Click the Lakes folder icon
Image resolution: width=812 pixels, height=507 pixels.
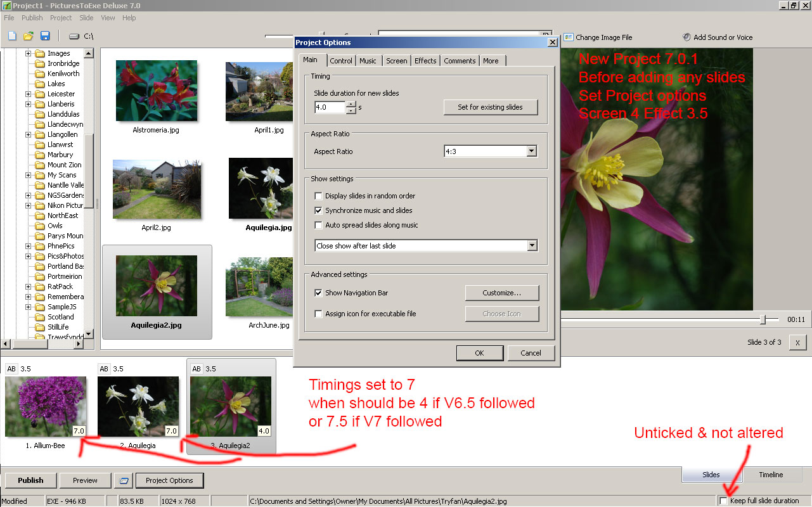(x=40, y=84)
